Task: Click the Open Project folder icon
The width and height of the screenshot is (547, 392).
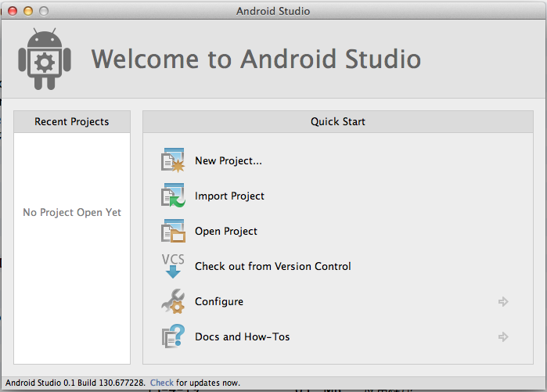Action: [172, 231]
